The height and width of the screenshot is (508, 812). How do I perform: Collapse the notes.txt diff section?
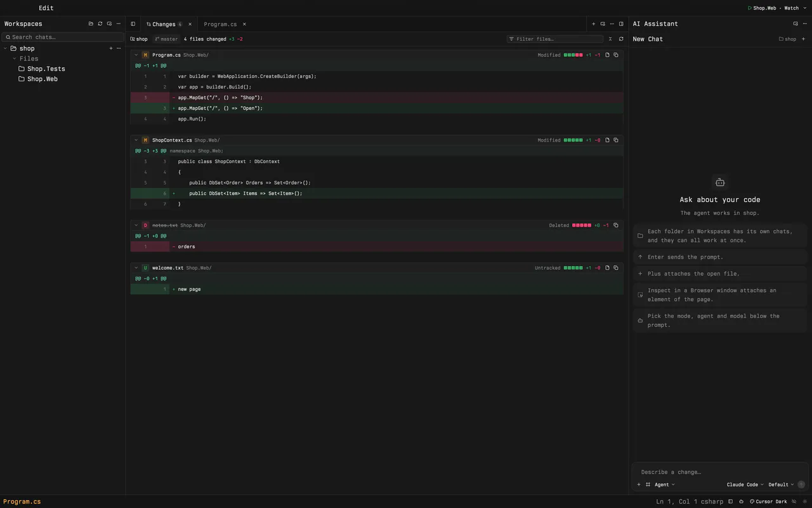[x=136, y=225]
